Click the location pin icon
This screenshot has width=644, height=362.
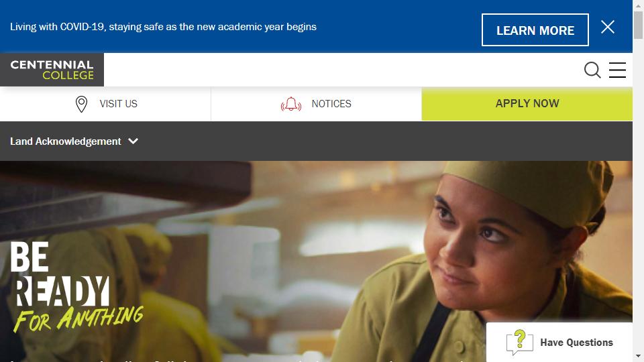click(81, 104)
